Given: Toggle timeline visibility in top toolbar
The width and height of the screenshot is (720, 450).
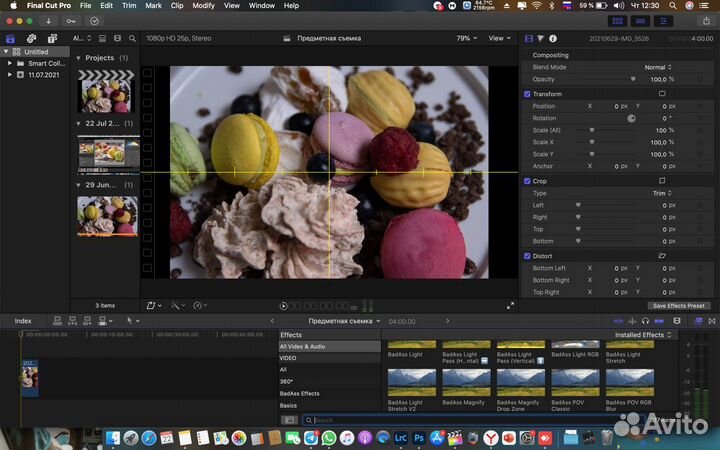Looking at the screenshot, I should pyautogui.click(x=641, y=21).
